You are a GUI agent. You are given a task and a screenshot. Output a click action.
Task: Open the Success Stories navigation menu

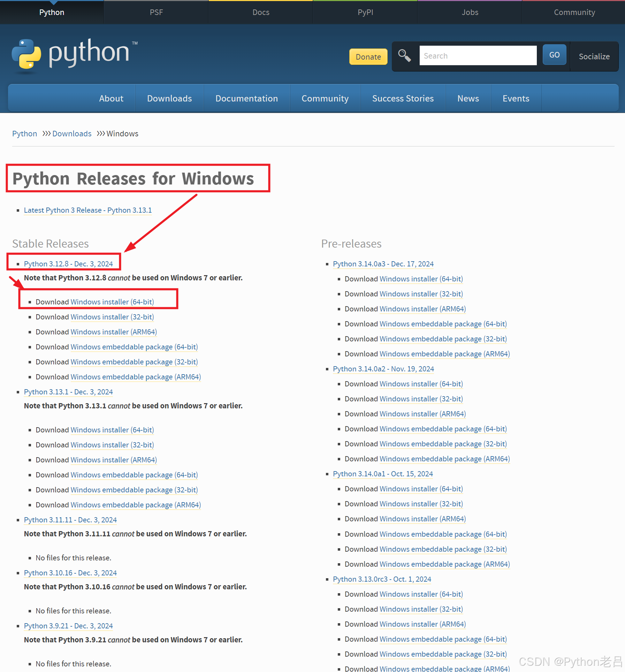(403, 98)
